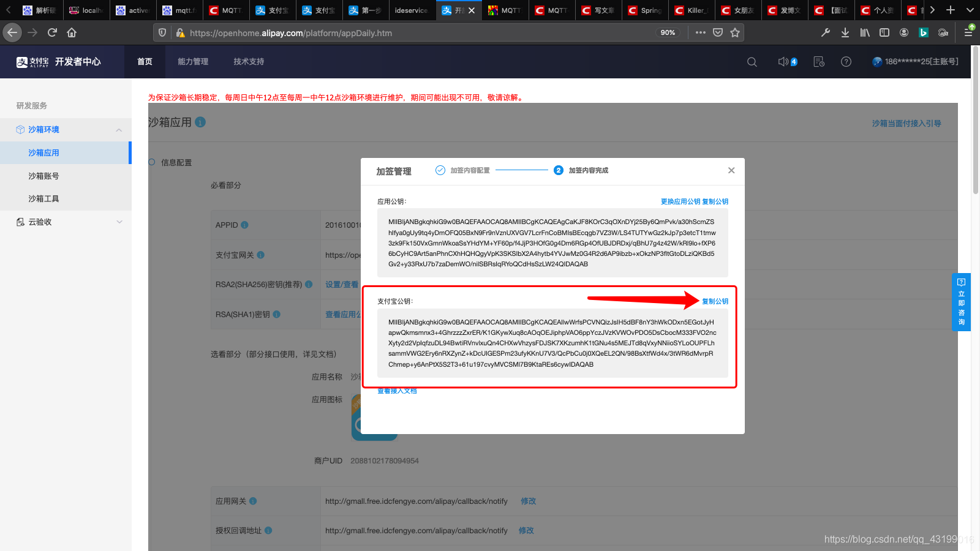Select 沙箱应用 in the sidebar
980x551 pixels.
[65, 152]
